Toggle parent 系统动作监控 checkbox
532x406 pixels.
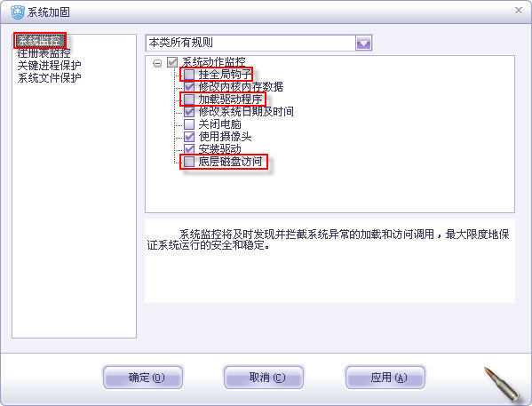[172, 62]
